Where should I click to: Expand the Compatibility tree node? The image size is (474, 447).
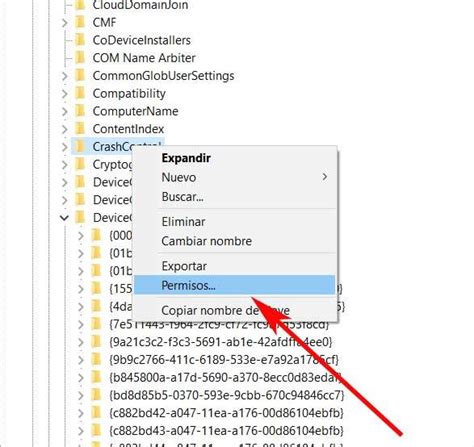coord(65,94)
